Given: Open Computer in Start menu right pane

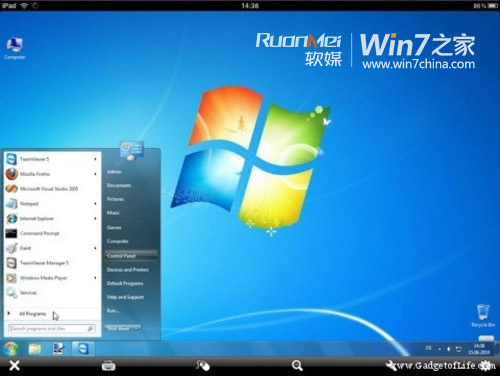Looking at the screenshot, I should [117, 241].
